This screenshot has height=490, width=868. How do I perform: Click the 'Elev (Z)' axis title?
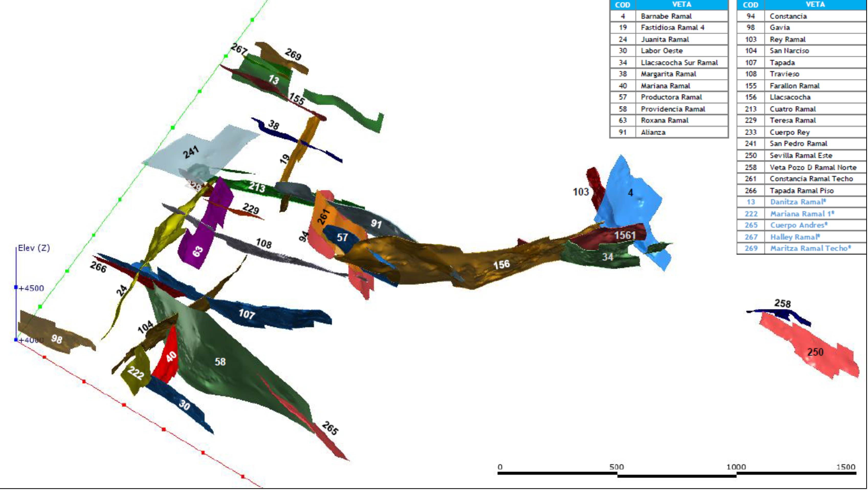34,248
